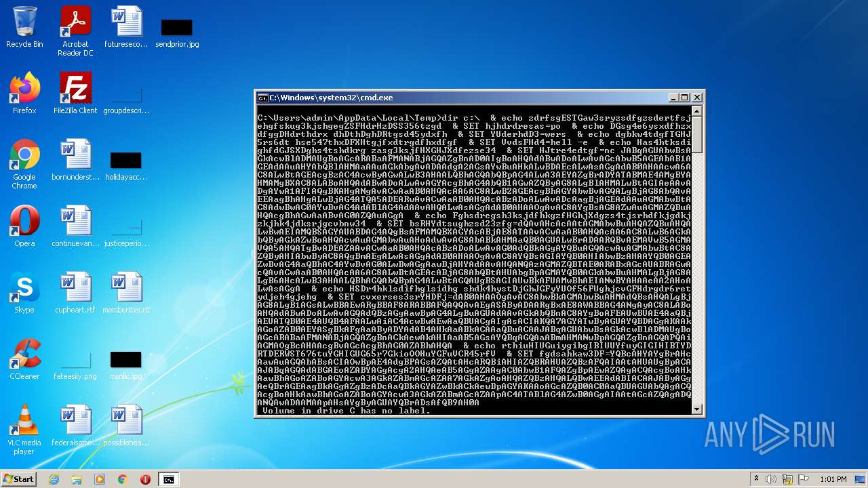Click the cmd.exe scrollbar down arrow
Image resolution: width=868 pixels, height=488 pixels.
[696, 409]
